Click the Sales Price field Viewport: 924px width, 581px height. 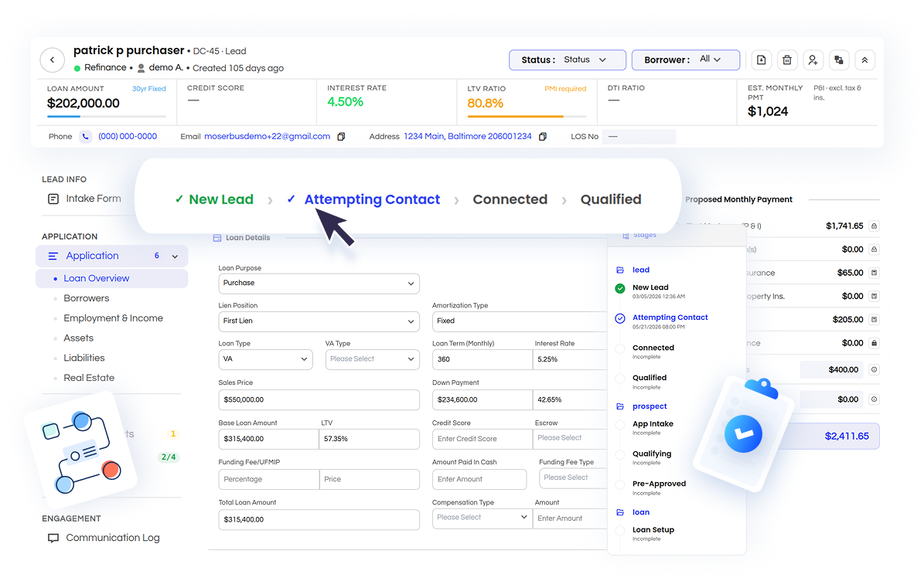pos(319,399)
